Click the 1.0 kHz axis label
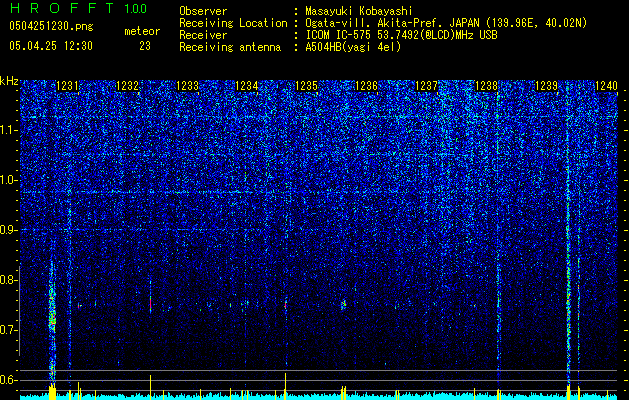The width and height of the screenshot is (629, 400). (9, 180)
